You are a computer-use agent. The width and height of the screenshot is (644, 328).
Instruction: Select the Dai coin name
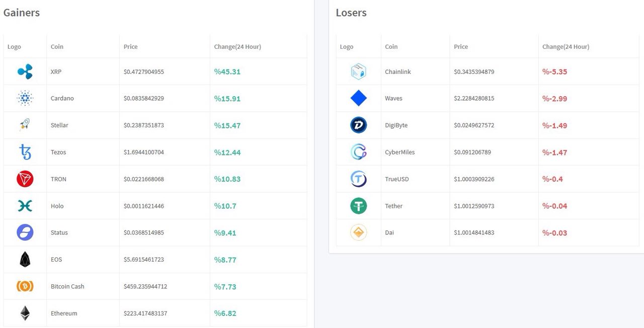389,232
